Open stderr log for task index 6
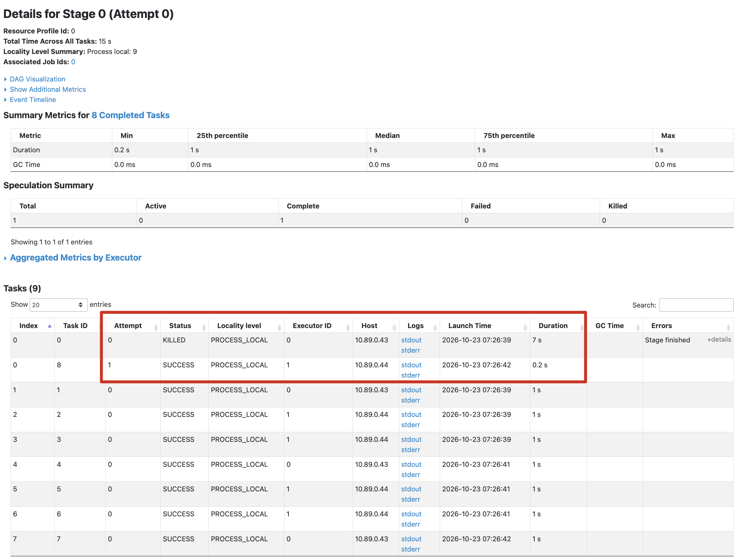 410,524
